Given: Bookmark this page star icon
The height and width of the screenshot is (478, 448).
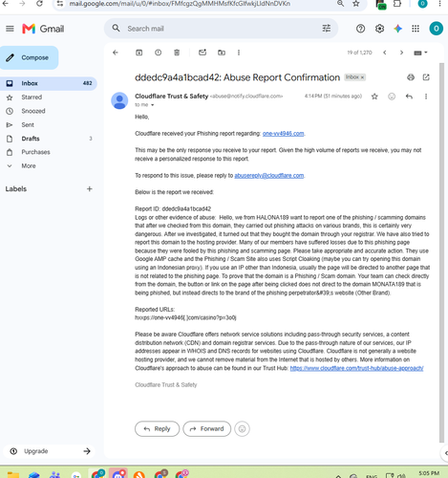Looking at the screenshot, I should 356,4.
